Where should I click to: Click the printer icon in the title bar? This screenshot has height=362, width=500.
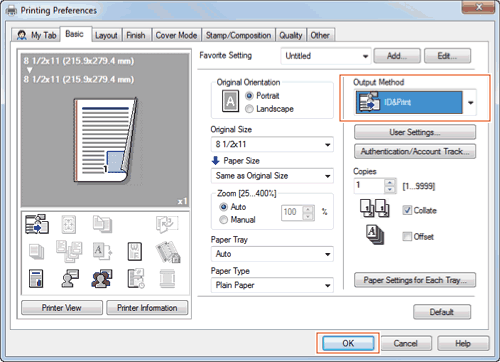pyautogui.click(x=11, y=11)
